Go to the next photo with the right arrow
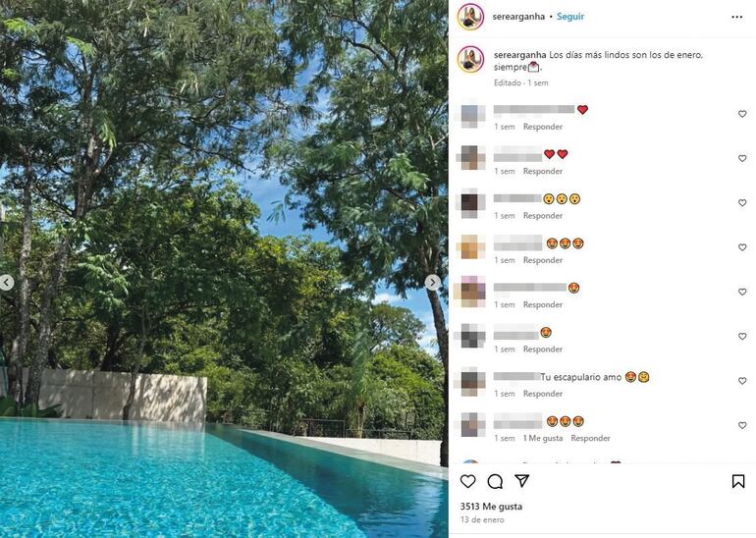 tap(432, 282)
